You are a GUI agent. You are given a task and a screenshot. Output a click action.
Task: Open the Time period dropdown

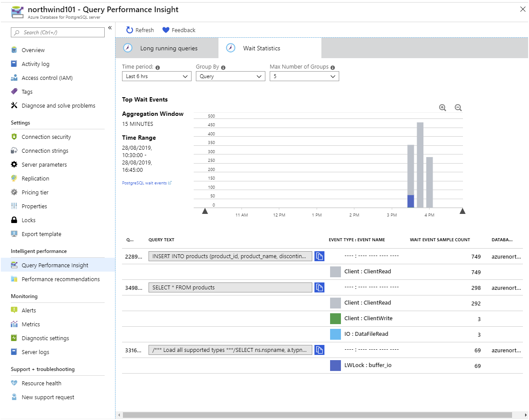[157, 76]
